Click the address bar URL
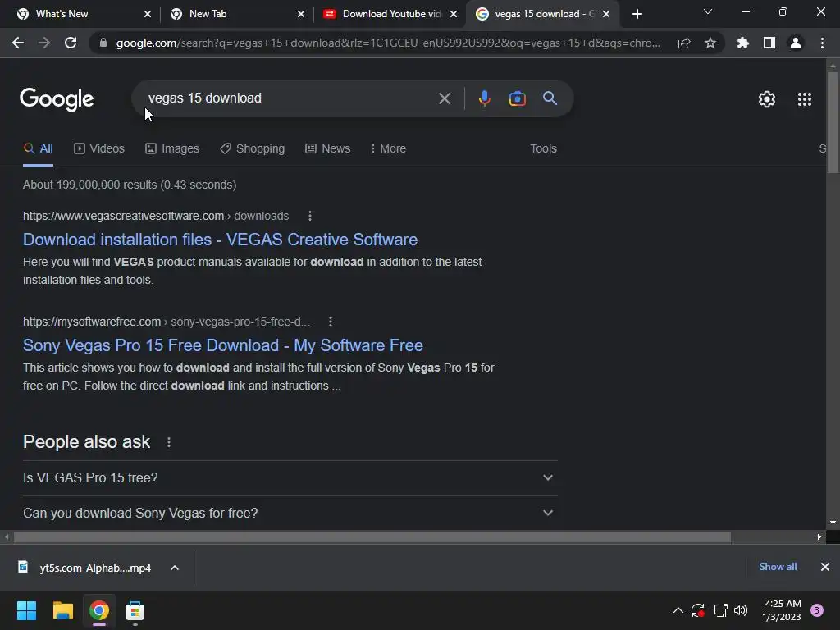The height and width of the screenshot is (630, 840). coord(388,43)
